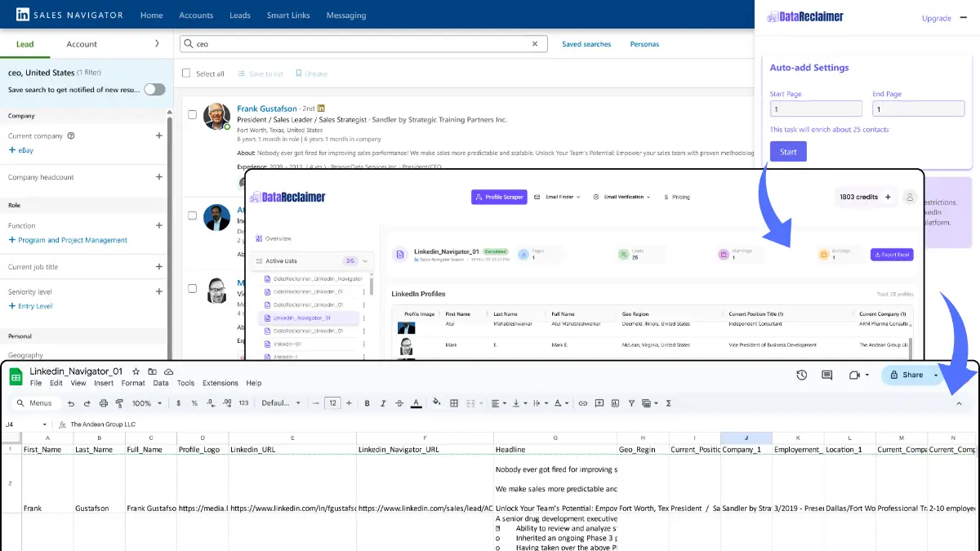Open the zoom 100% dropdown
Screen dimensions: 980x551
pos(147,403)
